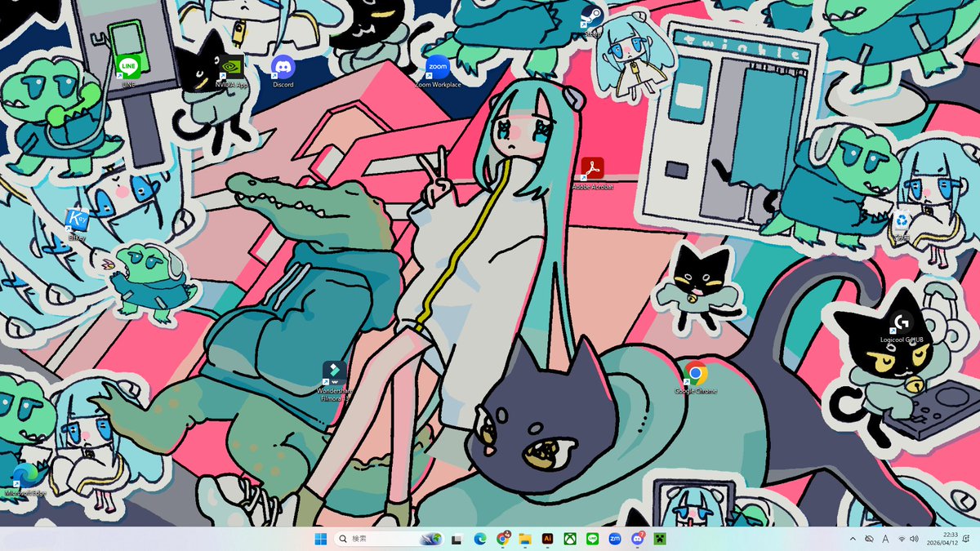This screenshot has height=551, width=980.
Task: Open the Logicool G HUB desktop shortcut
Action: [902, 327]
